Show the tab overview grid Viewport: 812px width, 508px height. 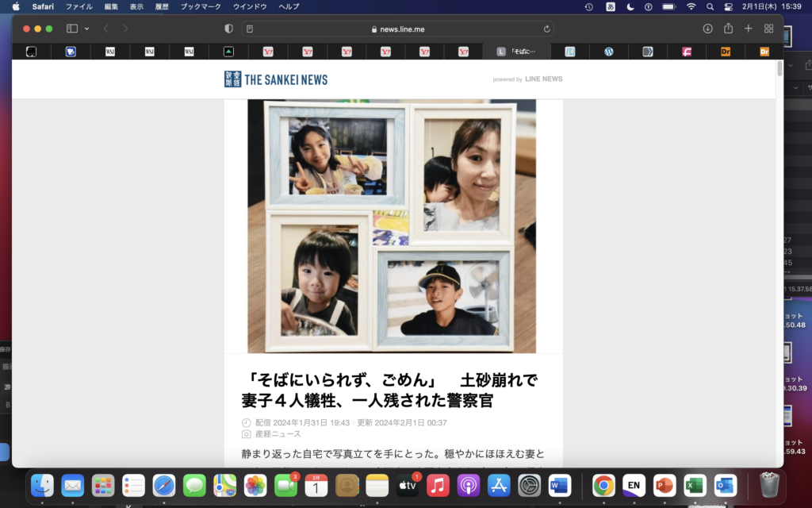768,29
